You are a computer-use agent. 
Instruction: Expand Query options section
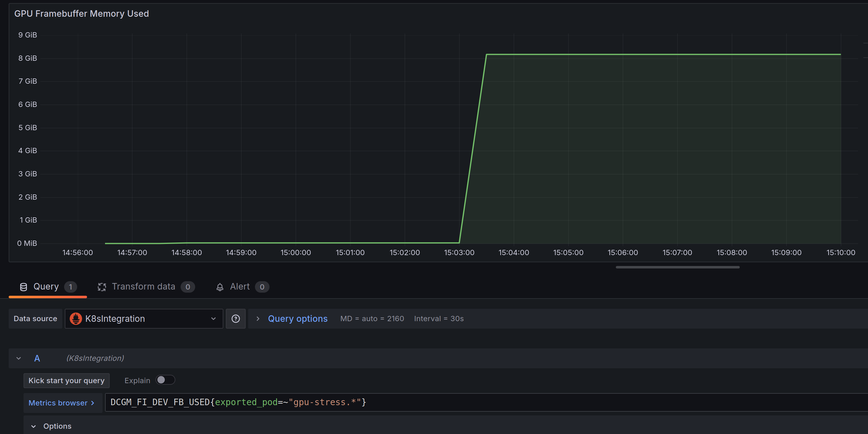pyautogui.click(x=258, y=319)
